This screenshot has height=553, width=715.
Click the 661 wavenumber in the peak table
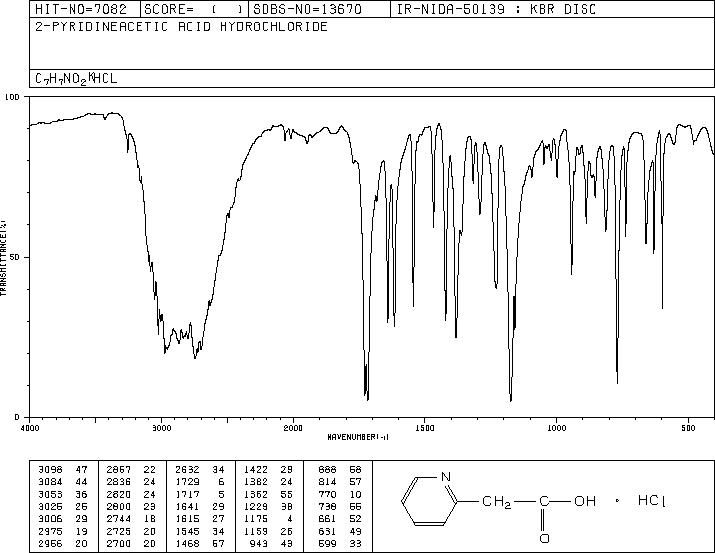pyautogui.click(x=327, y=519)
